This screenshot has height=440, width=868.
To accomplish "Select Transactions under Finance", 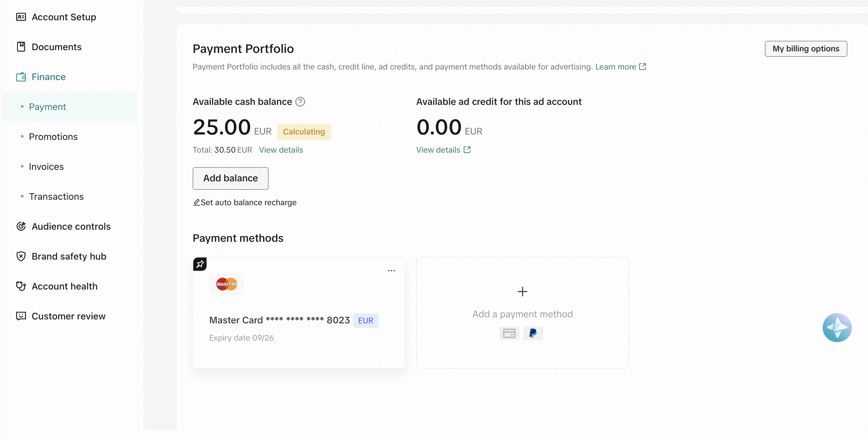I will [56, 197].
